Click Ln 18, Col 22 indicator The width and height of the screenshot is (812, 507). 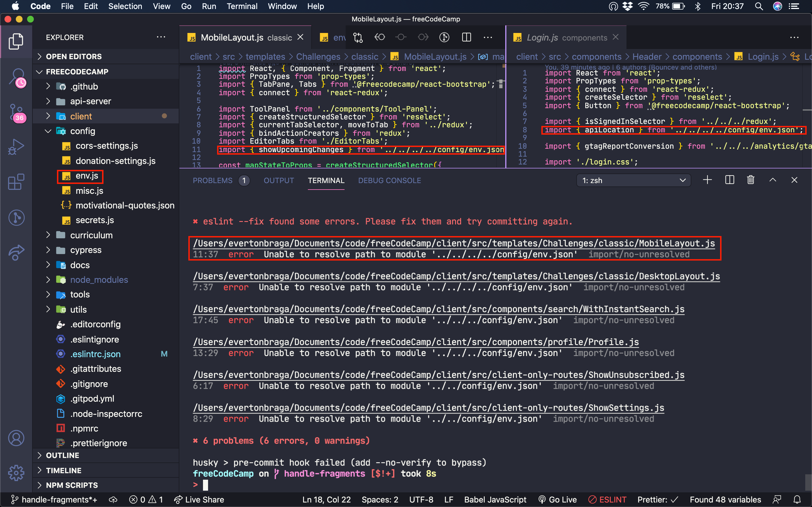tap(326, 499)
